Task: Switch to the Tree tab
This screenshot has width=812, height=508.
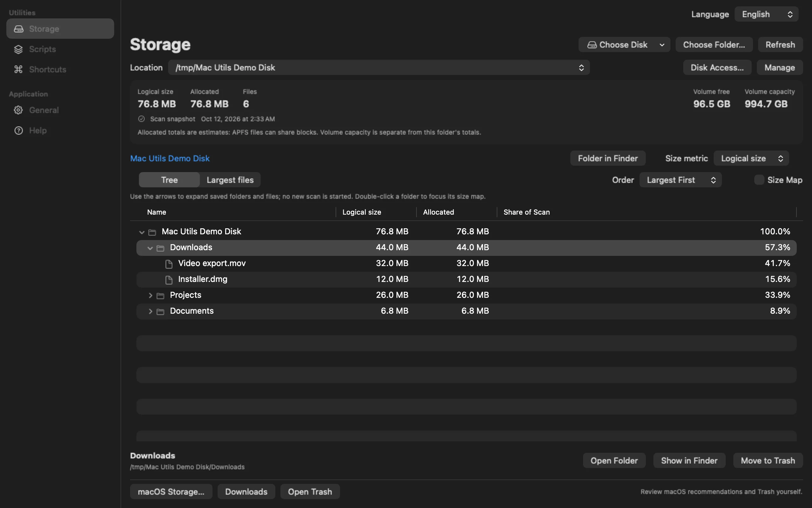Action: tap(169, 180)
